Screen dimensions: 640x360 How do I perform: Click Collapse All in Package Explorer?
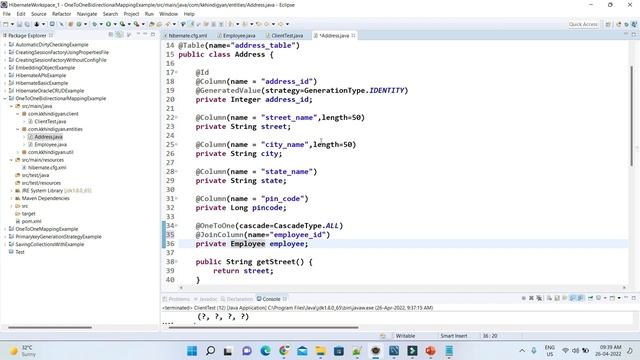coord(111,35)
